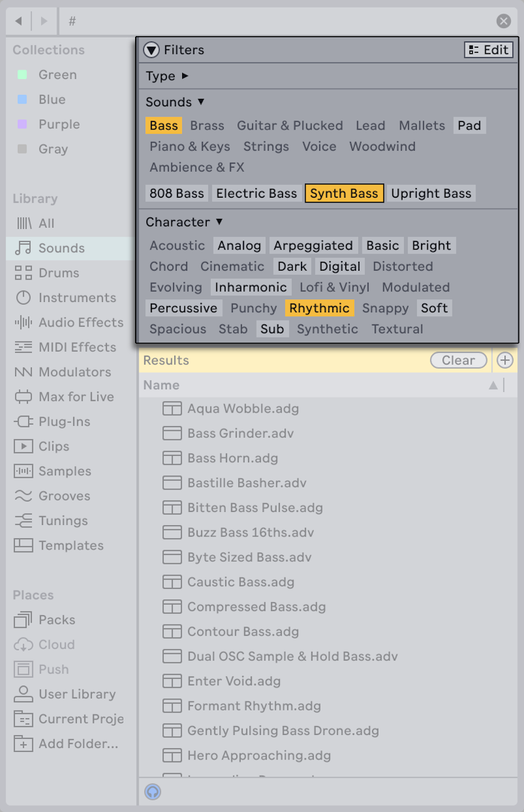This screenshot has height=812, width=524.
Task: Toggle the Pad sound filter tag
Action: 469,125
